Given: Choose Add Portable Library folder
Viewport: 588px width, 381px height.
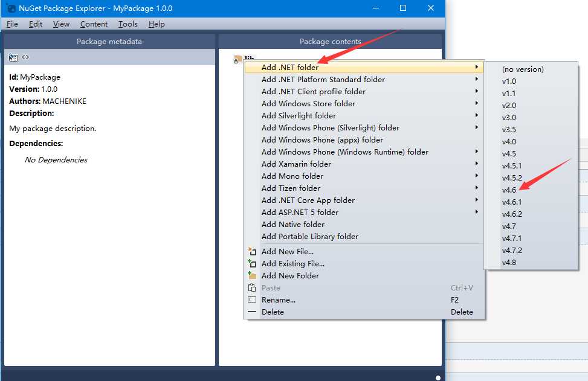Looking at the screenshot, I should point(364,237).
